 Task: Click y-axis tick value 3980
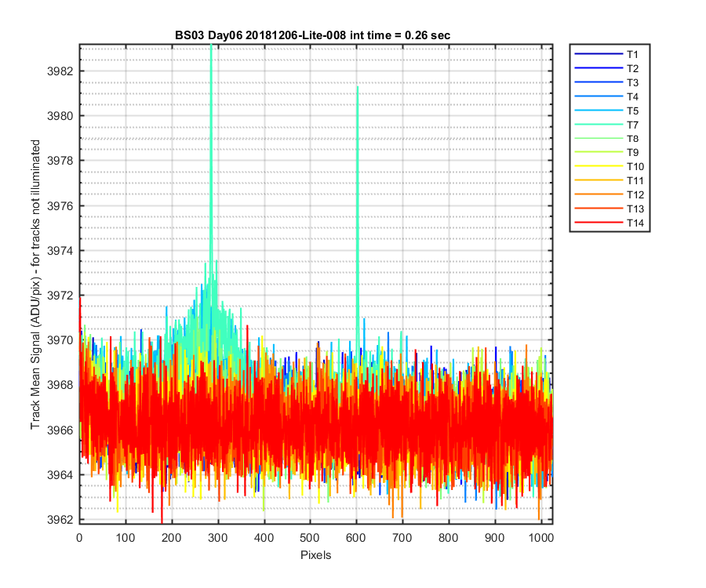tap(60, 116)
